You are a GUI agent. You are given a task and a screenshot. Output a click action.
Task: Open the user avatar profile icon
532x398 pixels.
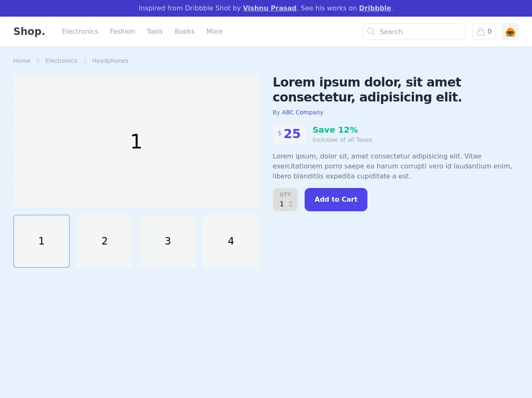tap(510, 32)
